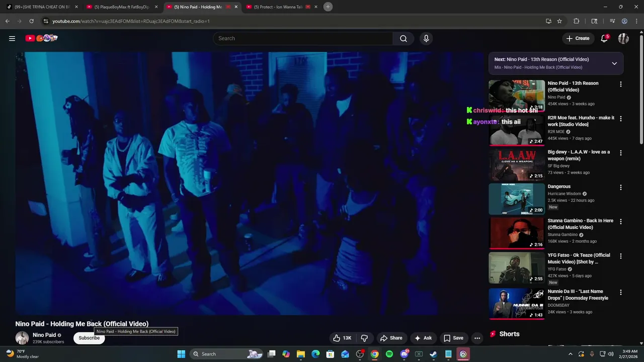The width and height of the screenshot is (644, 362).
Task: Open Chrome three-dot menu
Action: coord(636,21)
